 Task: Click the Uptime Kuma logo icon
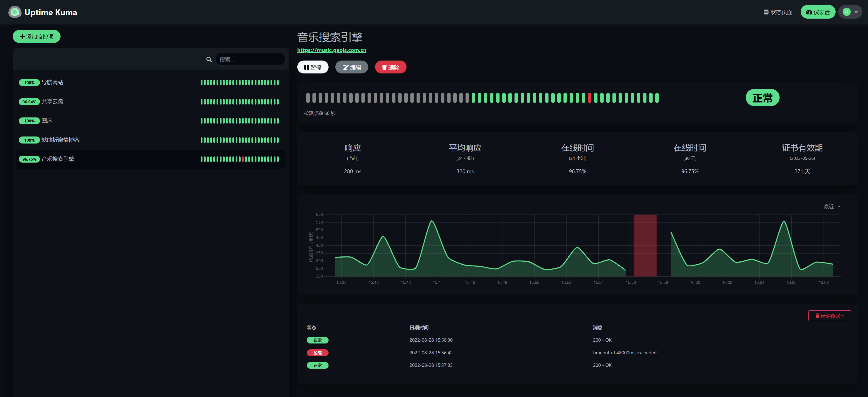15,12
